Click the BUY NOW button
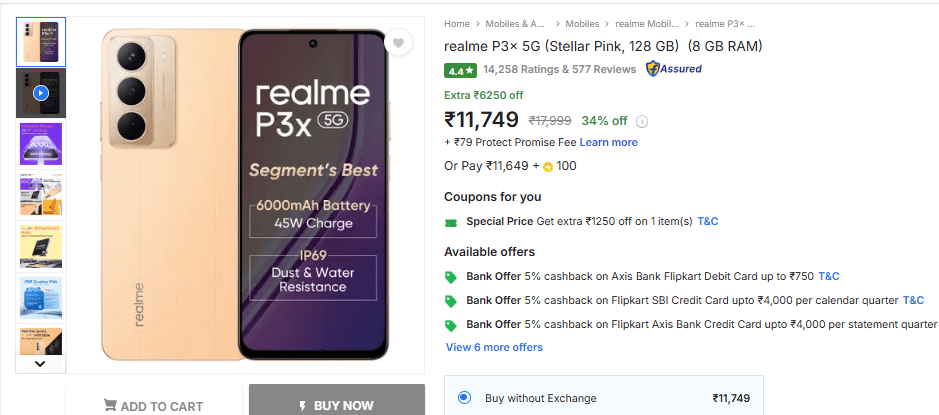Viewport: 939px width, 415px height. point(336,405)
